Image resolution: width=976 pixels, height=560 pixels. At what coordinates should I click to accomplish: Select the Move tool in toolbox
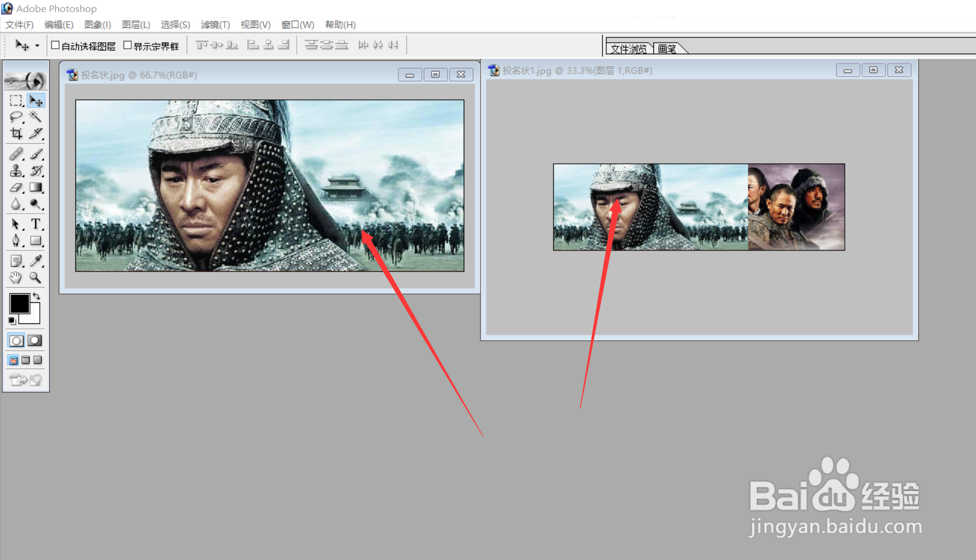click(36, 101)
